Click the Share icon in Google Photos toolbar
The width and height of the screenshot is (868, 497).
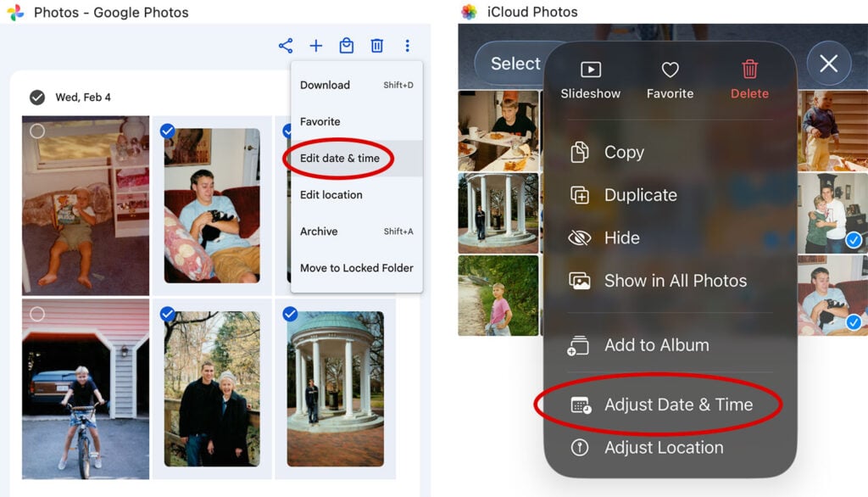[286, 46]
